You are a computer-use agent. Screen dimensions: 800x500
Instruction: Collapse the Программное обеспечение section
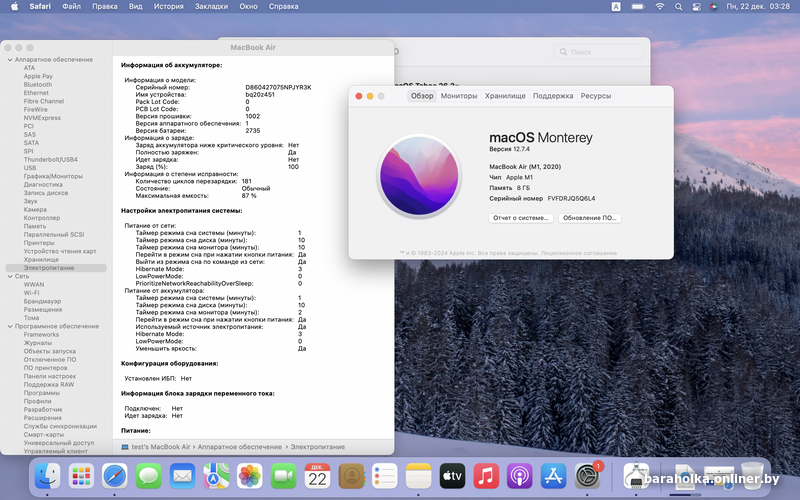click(9, 326)
